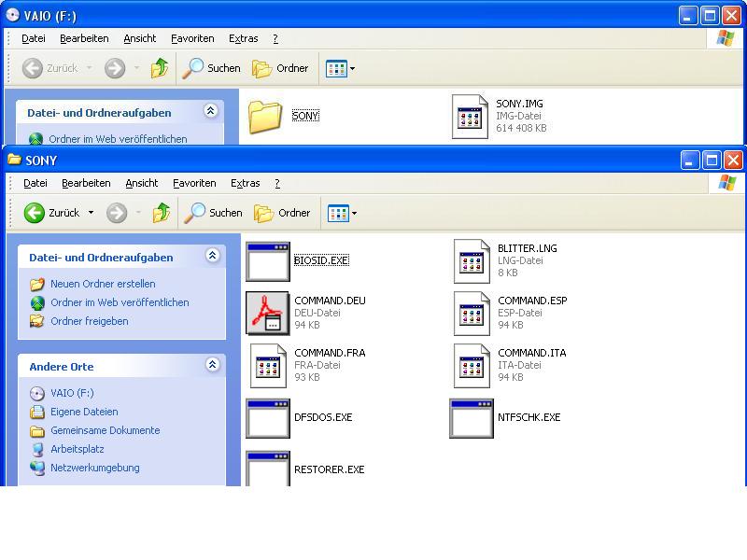
Task: Click the Neuen Ordner erstellen icon
Action: click(x=37, y=285)
